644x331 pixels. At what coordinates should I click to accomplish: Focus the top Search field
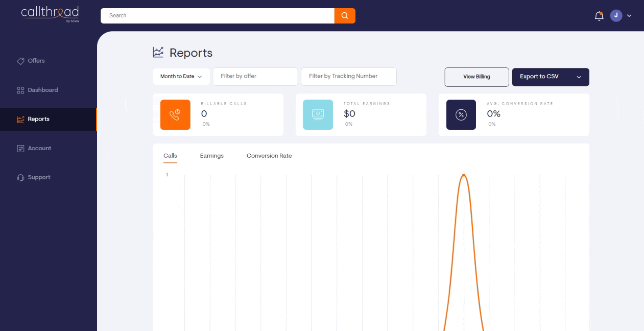[x=218, y=16]
